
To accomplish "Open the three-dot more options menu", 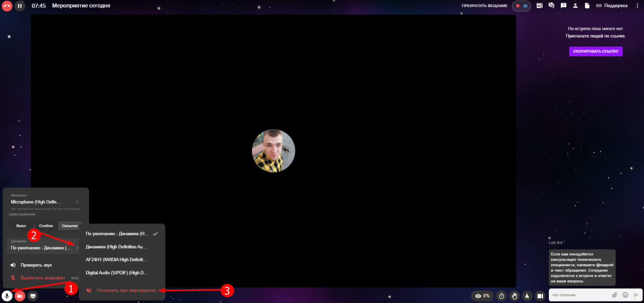I will (636, 6).
